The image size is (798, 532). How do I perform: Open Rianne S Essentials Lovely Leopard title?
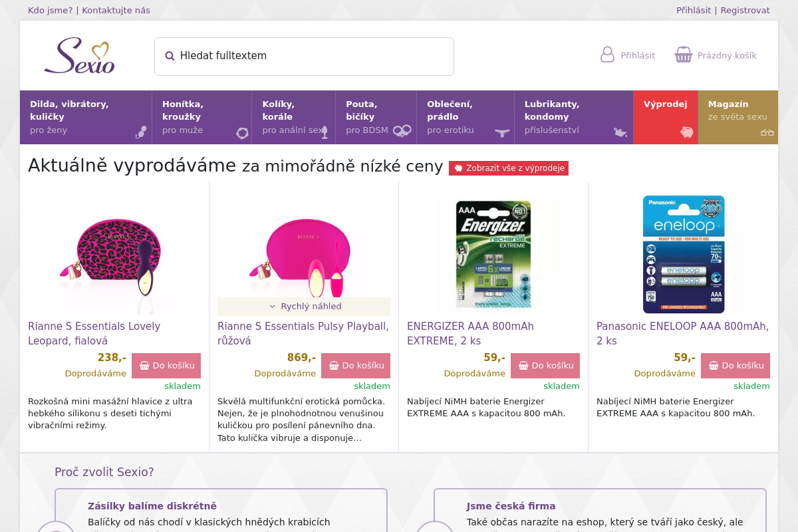point(94,333)
